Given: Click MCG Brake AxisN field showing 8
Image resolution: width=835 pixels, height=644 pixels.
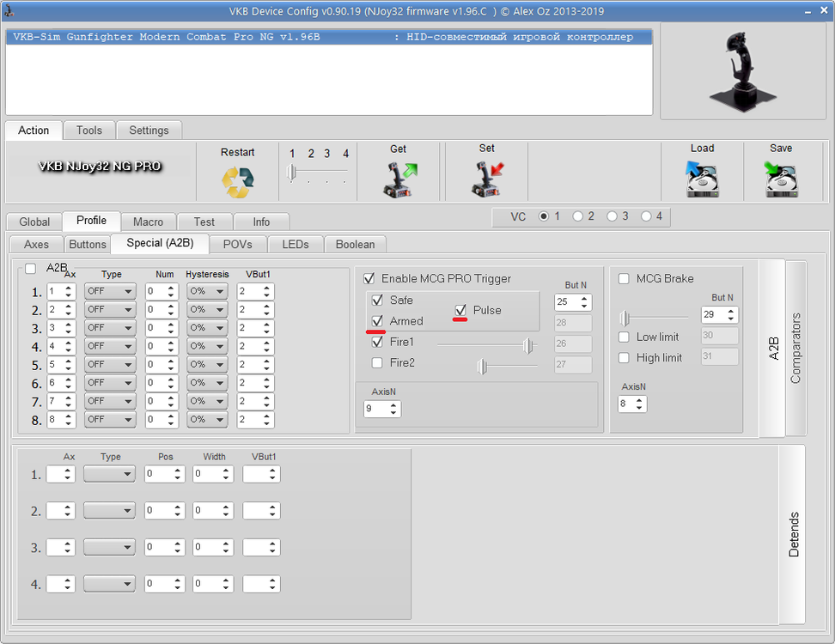Looking at the screenshot, I should (x=632, y=404).
